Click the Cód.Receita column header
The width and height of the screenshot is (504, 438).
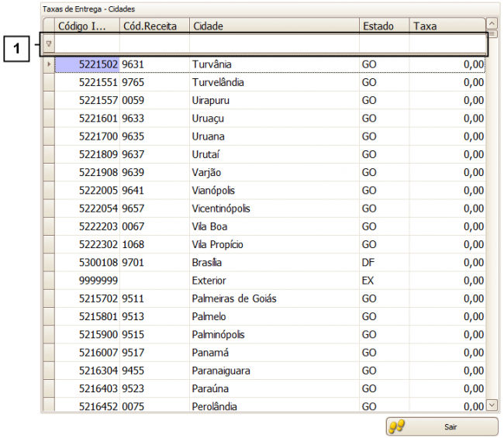[x=154, y=26]
